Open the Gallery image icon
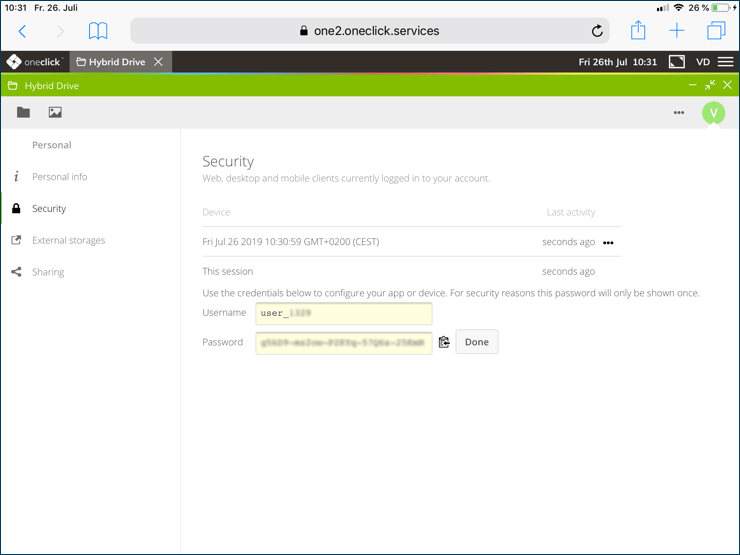Viewport: 740px width, 555px height. (55, 113)
